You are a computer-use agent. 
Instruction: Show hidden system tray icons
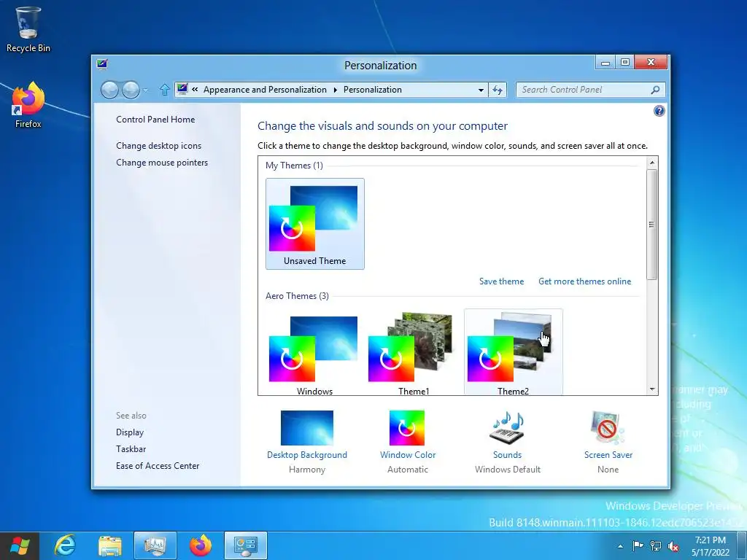tap(620, 546)
